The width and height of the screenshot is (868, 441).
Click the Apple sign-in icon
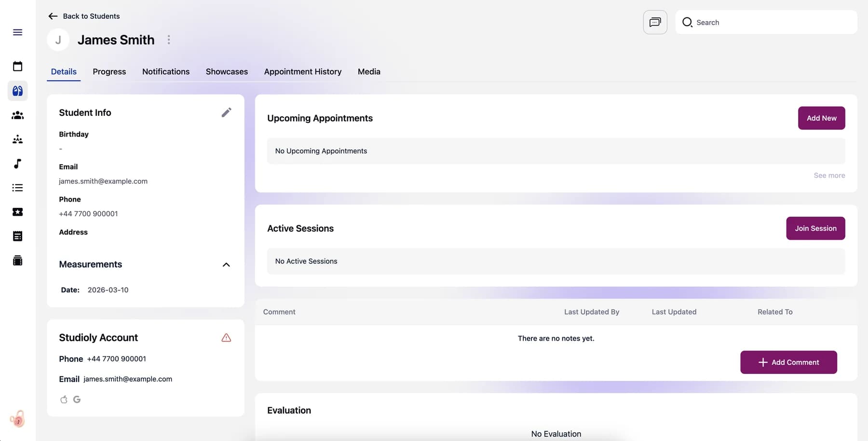pos(64,400)
